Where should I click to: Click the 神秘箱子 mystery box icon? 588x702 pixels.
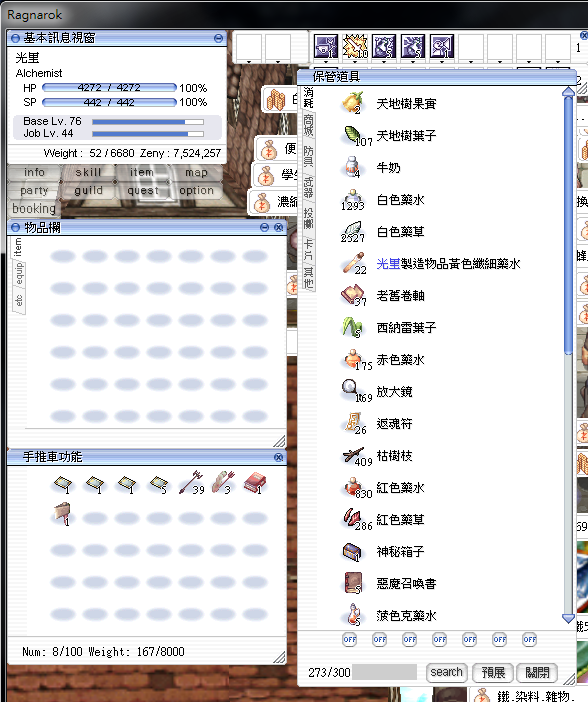coord(352,551)
